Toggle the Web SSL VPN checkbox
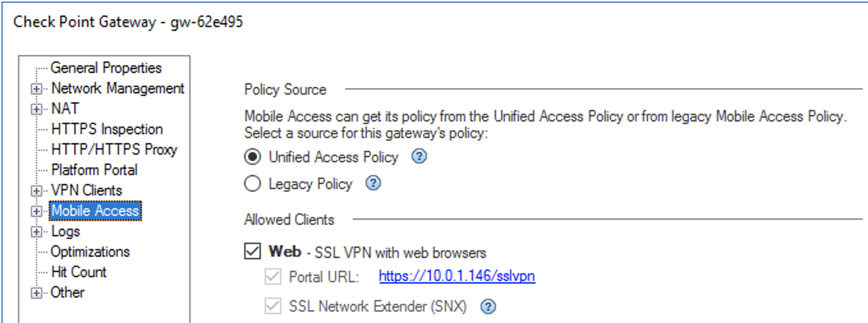The image size is (868, 323). [x=253, y=252]
